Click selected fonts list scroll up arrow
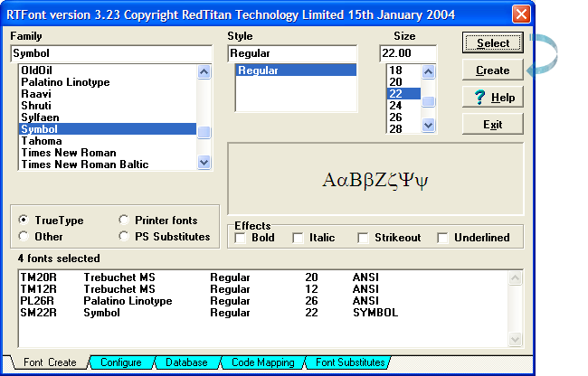The height and width of the screenshot is (376, 588). pos(515,277)
